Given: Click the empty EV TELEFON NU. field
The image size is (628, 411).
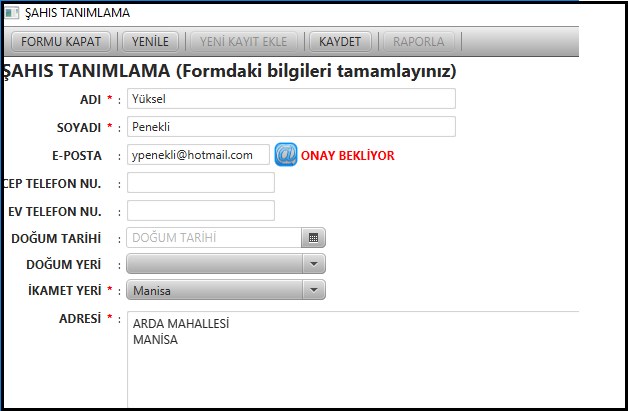Looking at the screenshot, I should point(201,211).
